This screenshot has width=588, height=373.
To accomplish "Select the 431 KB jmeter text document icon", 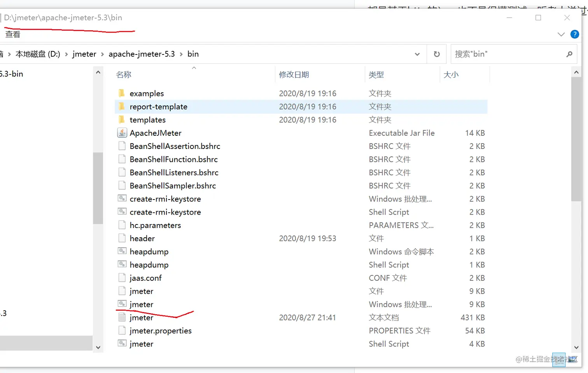I will coord(122,317).
